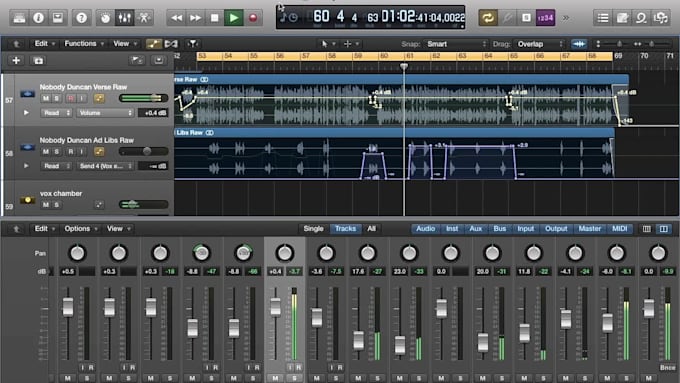Expand automation lanes on Ad Libs Raw track
The height and width of the screenshot is (383, 680).
pos(26,166)
